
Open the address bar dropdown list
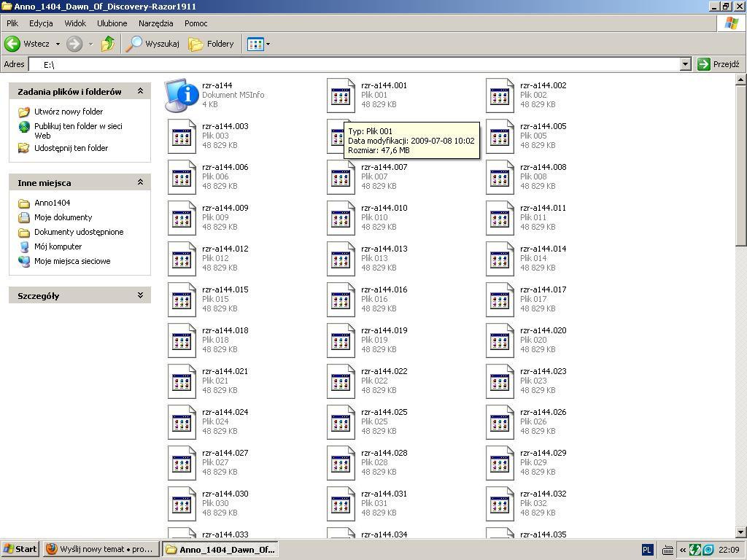click(x=686, y=64)
